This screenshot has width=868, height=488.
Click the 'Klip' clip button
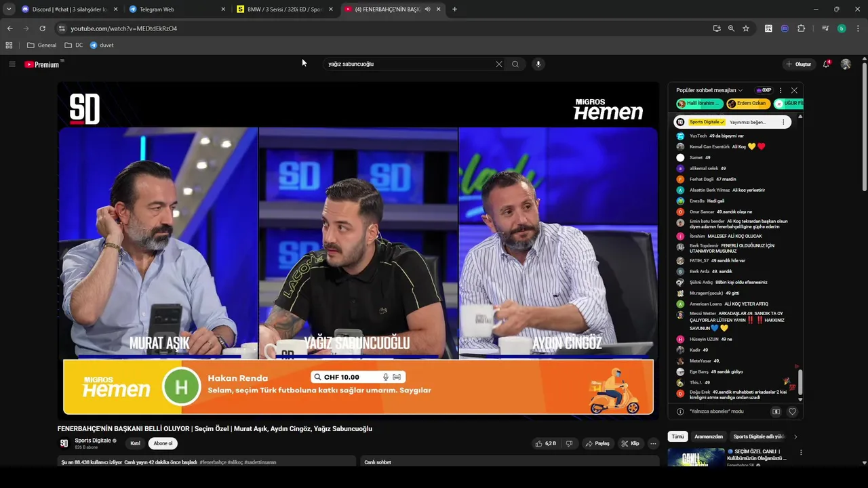click(630, 443)
